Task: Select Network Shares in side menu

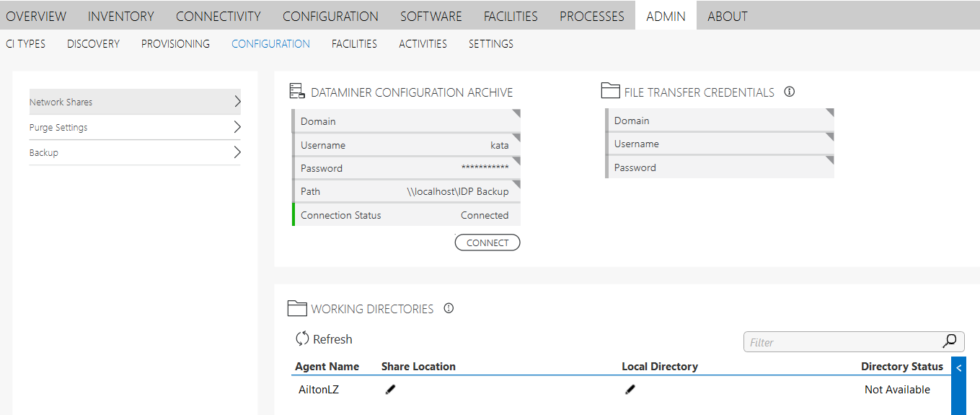Action: click(135, 102)
